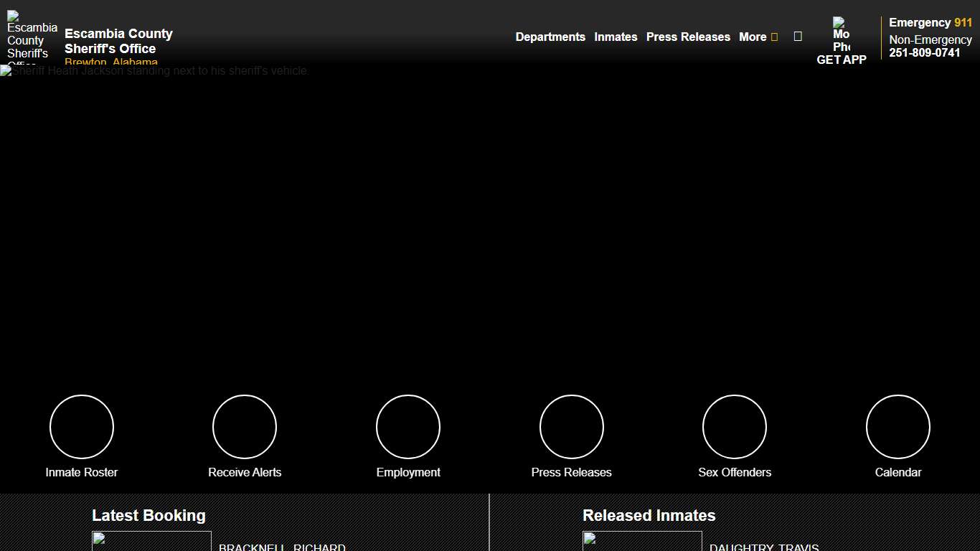Click the circle icon above Press Releases
The width and height of the screenshot is (980, 551).
pyautogui.click(x=572, y=427)
